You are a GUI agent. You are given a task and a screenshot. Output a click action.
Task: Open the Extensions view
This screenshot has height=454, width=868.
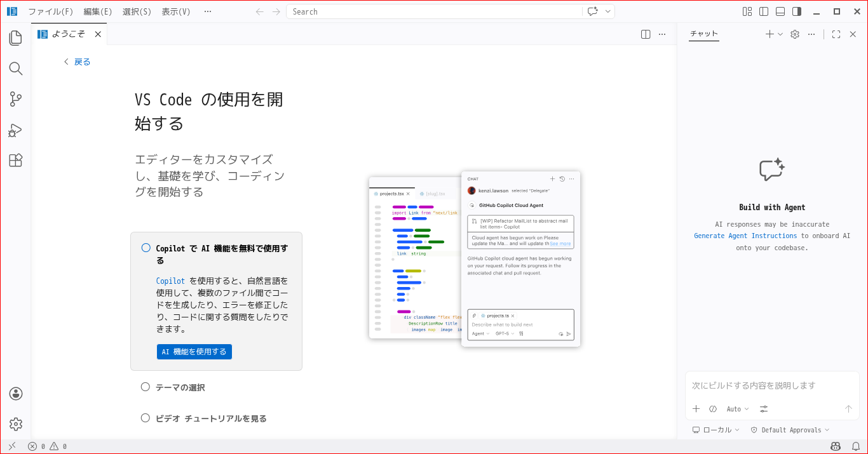pyautogui.click(x=16, y=161)
